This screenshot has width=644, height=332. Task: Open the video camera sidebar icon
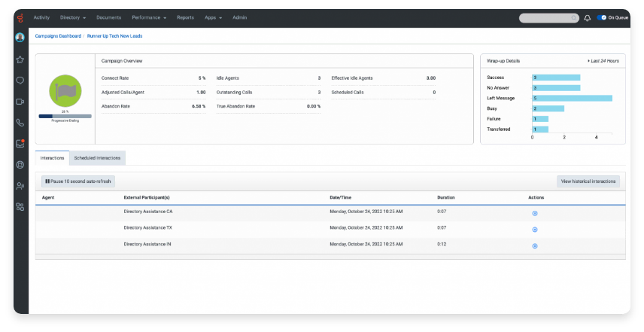click(x=20, y=102)
